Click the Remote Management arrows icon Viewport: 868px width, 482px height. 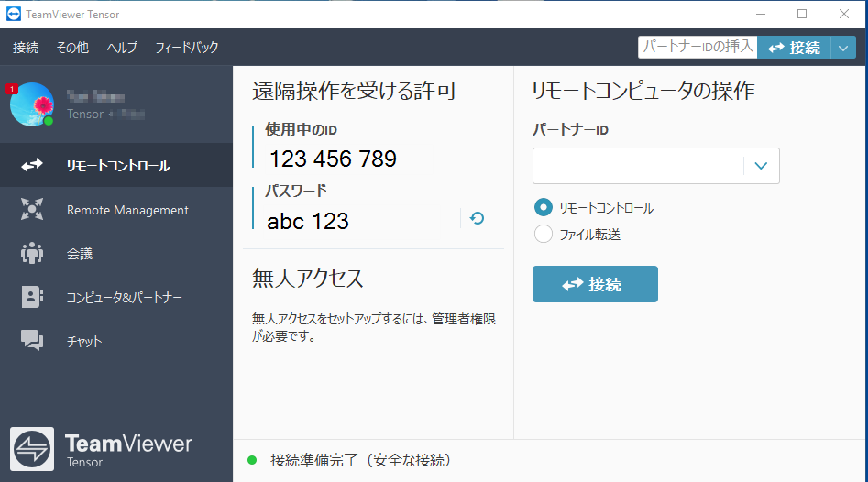[31, 209]
